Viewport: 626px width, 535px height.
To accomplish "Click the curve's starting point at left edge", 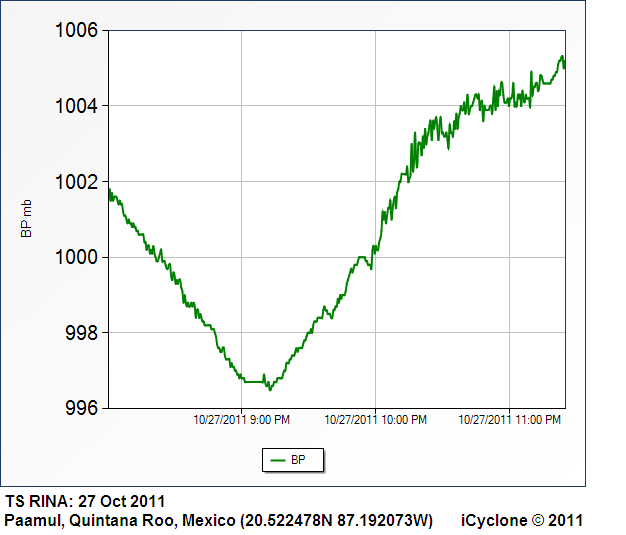I will pos(108,190).
